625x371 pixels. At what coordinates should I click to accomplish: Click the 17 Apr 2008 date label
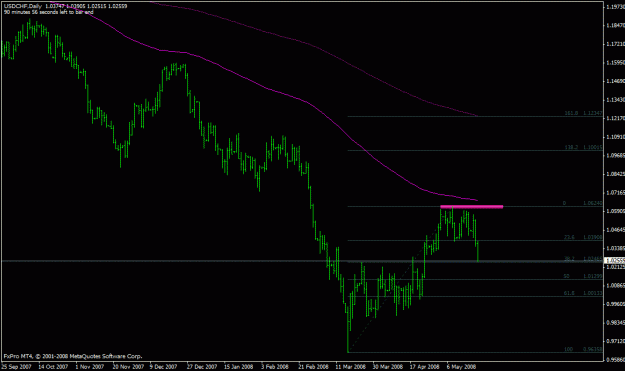point(425,367)
